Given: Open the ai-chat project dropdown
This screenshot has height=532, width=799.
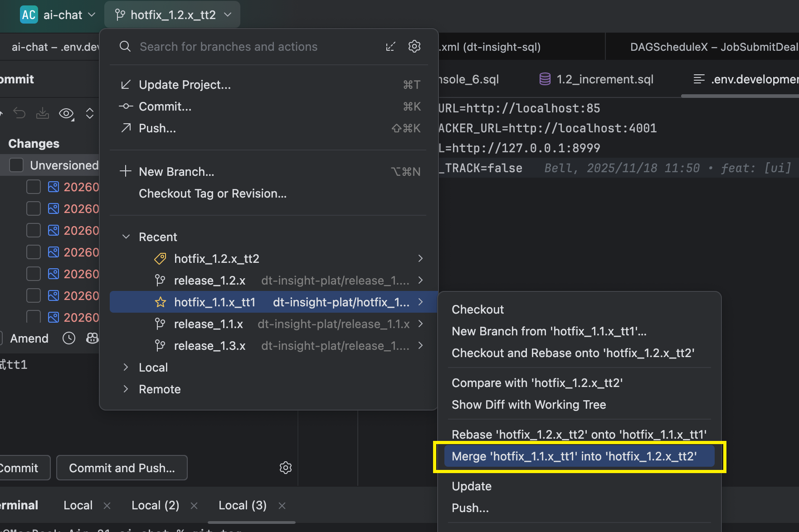Looking at the screenshot, I should (x=58, y=15).
